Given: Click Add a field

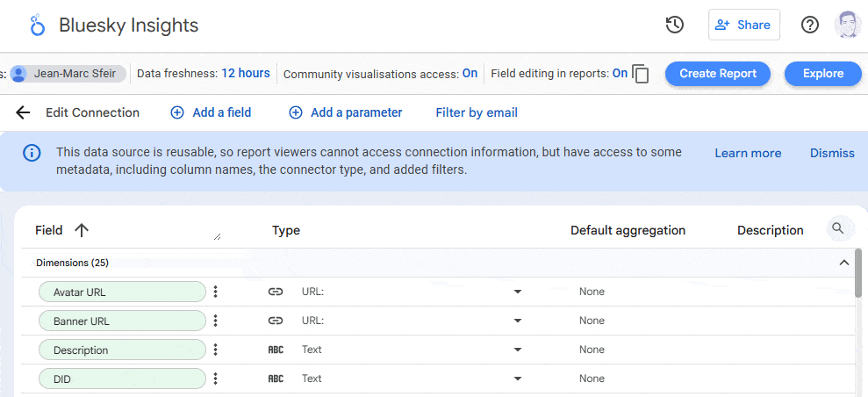Looking at the screenshot, I should click(211, 113).
